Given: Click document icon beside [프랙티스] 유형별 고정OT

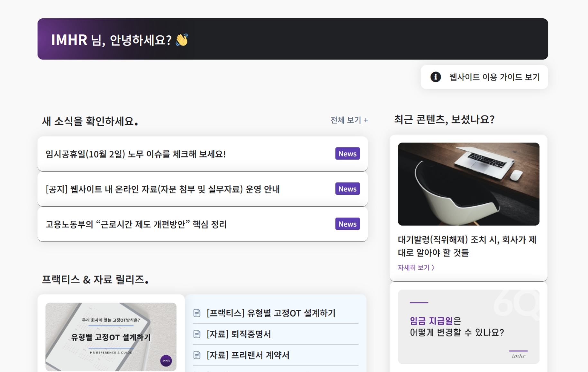Looking at the screenshot, I should pyautogui.click(x=197, y=313).
